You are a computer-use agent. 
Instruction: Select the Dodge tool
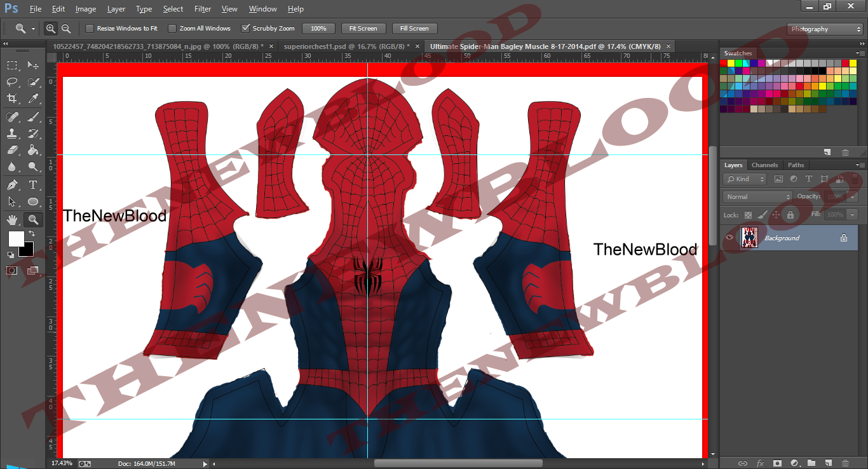[x=33, y=167]
